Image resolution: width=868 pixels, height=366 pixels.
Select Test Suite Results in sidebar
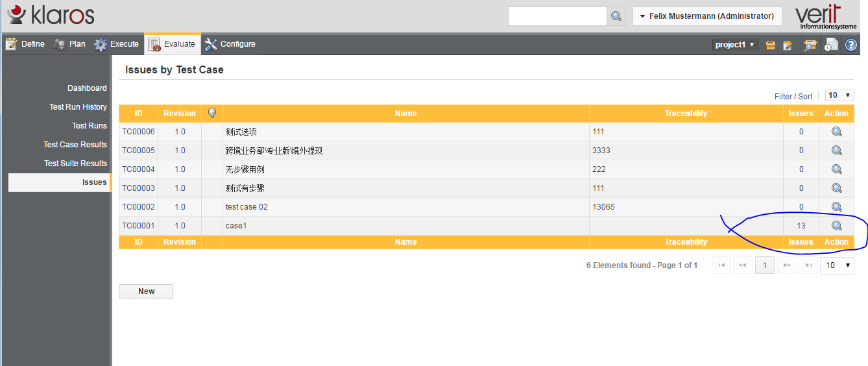pos(75,164)
